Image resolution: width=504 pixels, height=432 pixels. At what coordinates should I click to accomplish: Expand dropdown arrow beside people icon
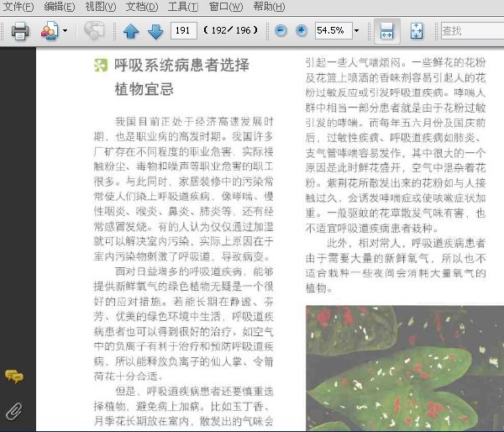click(66, 31)
